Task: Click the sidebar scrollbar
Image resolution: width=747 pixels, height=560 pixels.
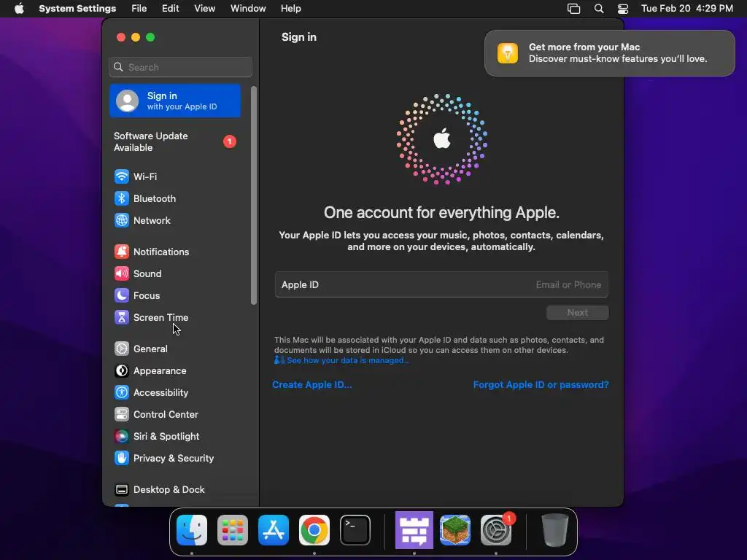Action: [x=254, y=195]
